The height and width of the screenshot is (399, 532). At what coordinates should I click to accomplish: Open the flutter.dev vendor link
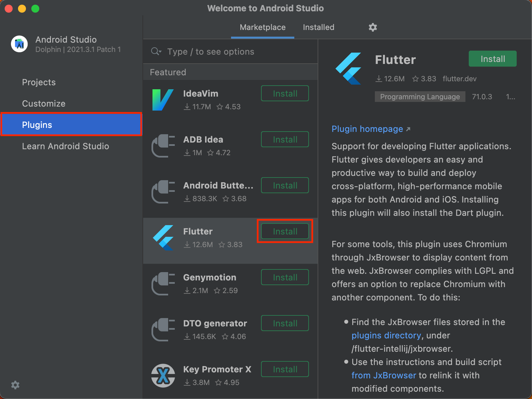point(459,79)
